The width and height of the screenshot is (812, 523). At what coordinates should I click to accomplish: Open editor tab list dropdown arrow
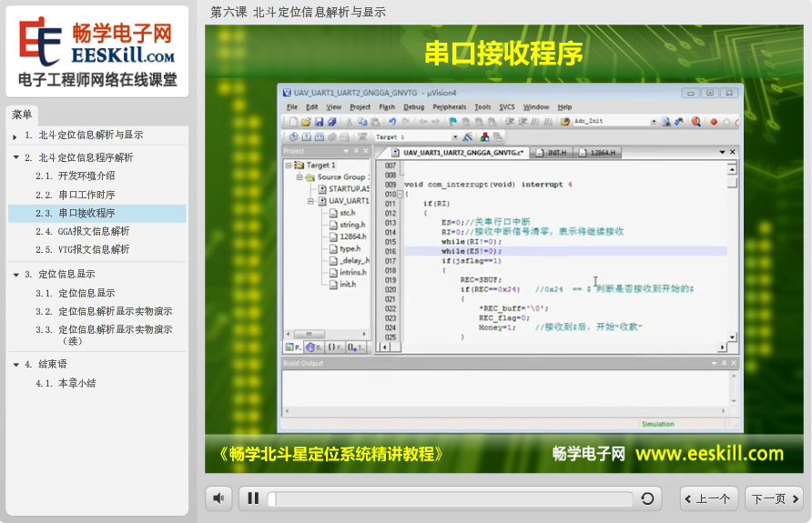723,152
